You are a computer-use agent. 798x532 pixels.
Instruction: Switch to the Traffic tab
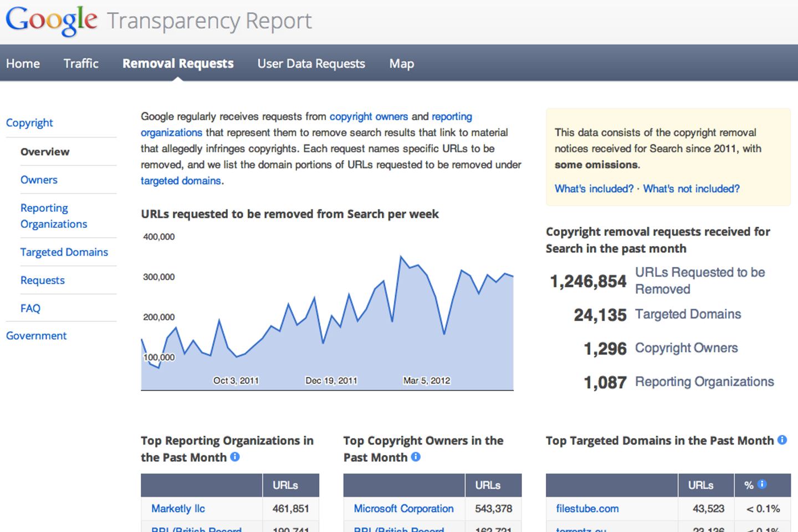point(81,63)
